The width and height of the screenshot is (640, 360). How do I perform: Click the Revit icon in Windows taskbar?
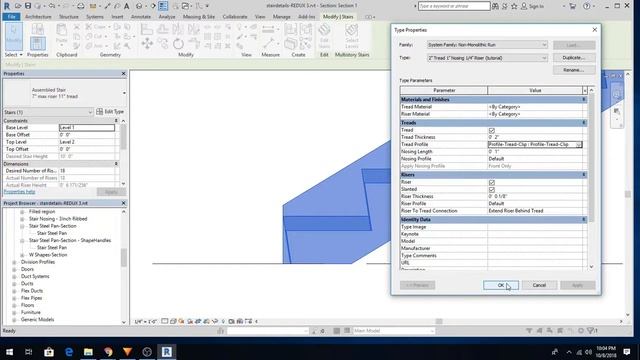coord(167,351)
